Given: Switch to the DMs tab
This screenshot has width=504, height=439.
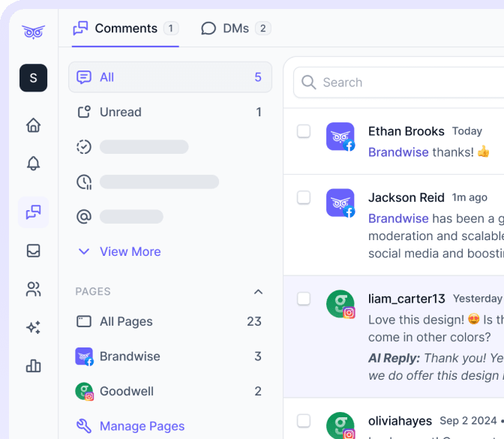Looking at the screenshot, I should click(235, 29).
